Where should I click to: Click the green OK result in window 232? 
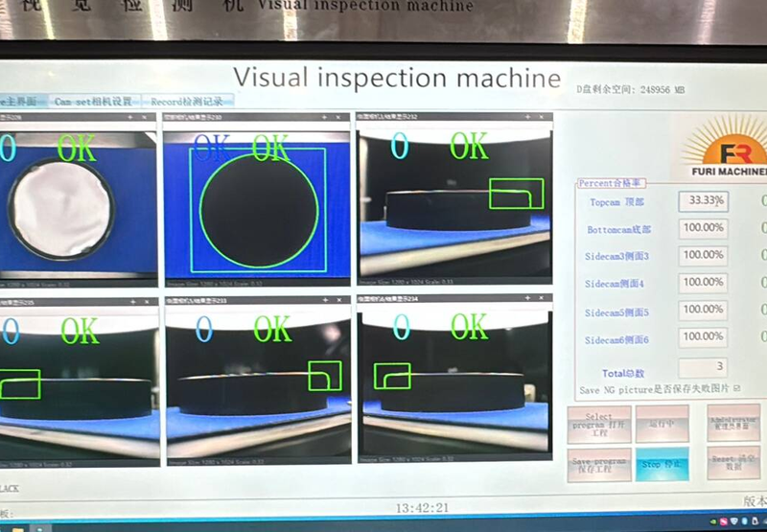[469, 146]
